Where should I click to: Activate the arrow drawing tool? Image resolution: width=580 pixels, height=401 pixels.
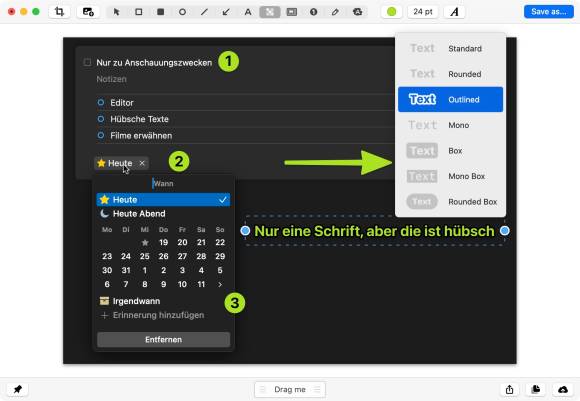click(226, 12)
